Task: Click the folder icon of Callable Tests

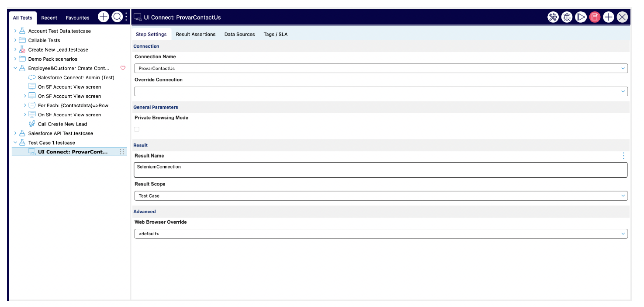Action: 22,40
